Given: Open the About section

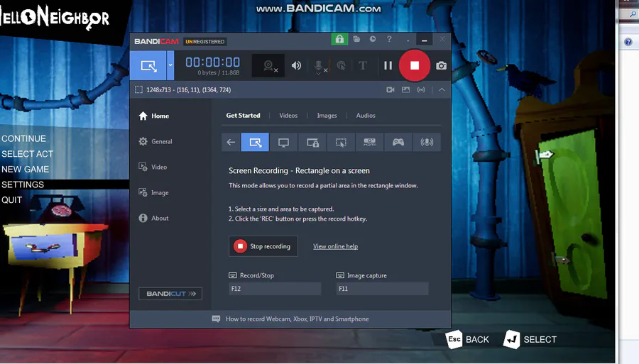Looking at the screenshot, I should (153, 219).
